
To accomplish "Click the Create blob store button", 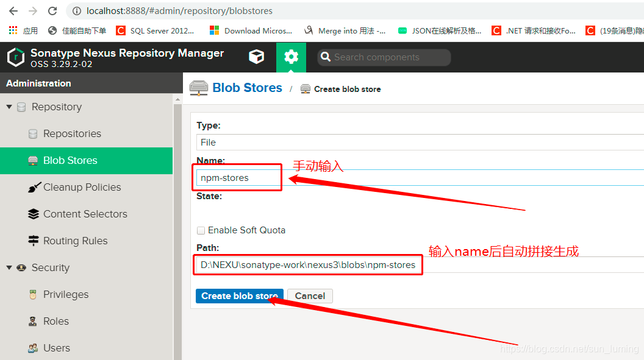I will coord(240,295).
